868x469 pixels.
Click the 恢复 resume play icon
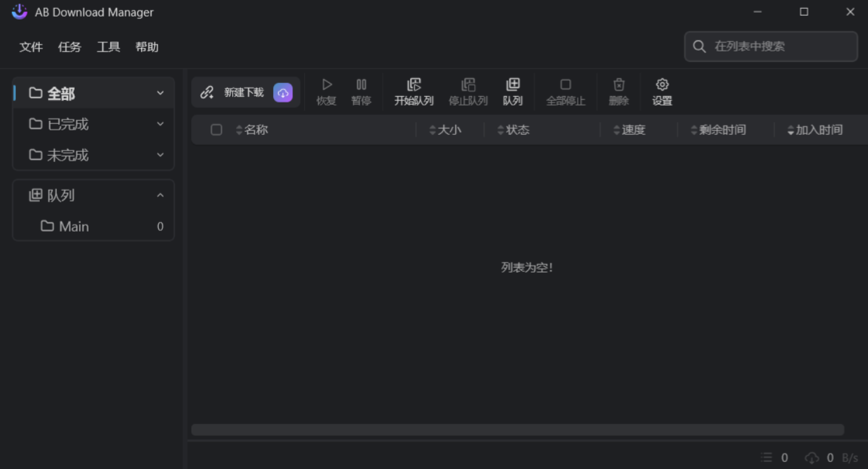click(x=326, y=84)
